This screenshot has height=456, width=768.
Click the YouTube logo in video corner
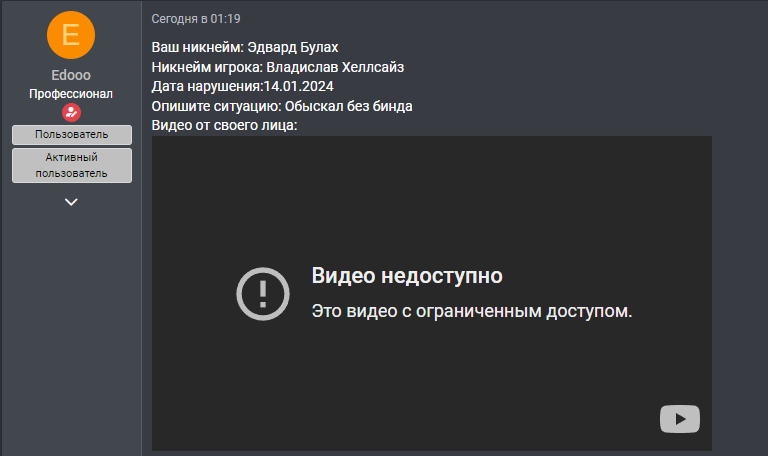coord(680,419)
